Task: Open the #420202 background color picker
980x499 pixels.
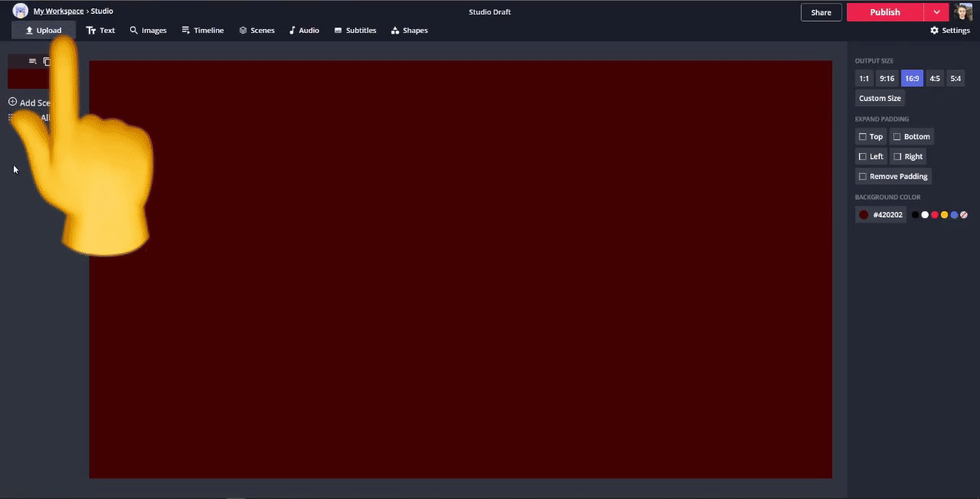Action: click(x=880, y=215)
